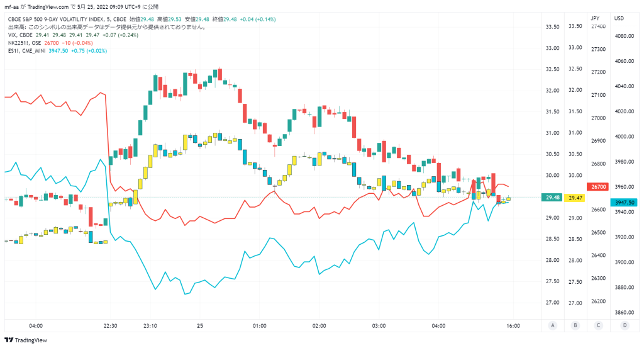
Task: Click the 03:00 time axis label
Action: pos(379,326)
